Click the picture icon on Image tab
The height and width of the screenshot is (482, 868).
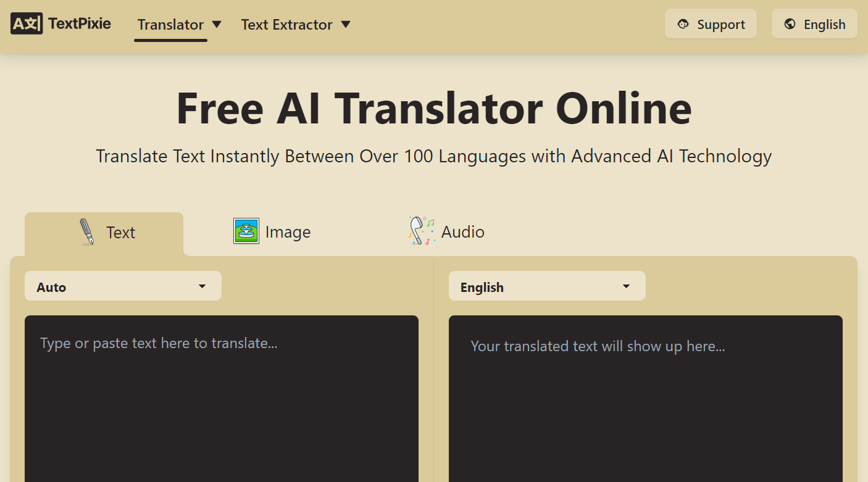(246, 231)
